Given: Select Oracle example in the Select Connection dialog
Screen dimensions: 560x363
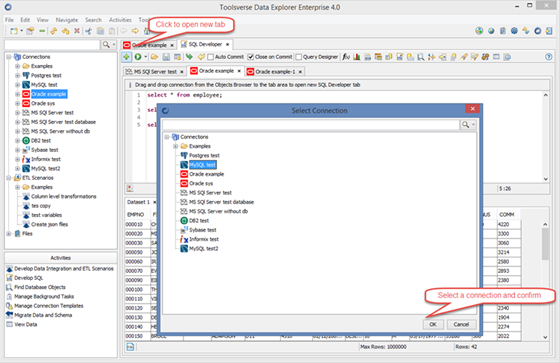Looking at the screenshot, I should click(x=206, y=174).
